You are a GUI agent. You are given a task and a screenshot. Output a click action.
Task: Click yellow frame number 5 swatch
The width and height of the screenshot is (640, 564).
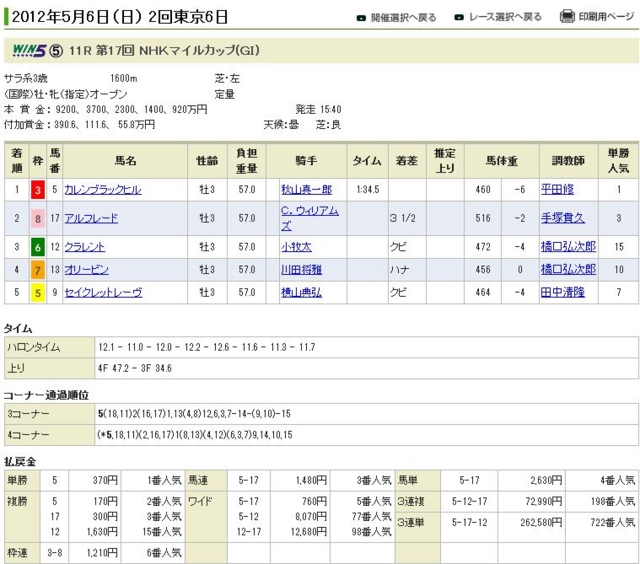coord(38,293)
